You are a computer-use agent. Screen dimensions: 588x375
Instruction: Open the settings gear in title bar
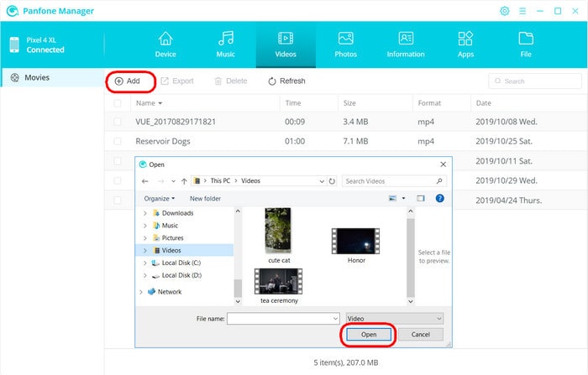pyautogui.click(x=505, y=11)
